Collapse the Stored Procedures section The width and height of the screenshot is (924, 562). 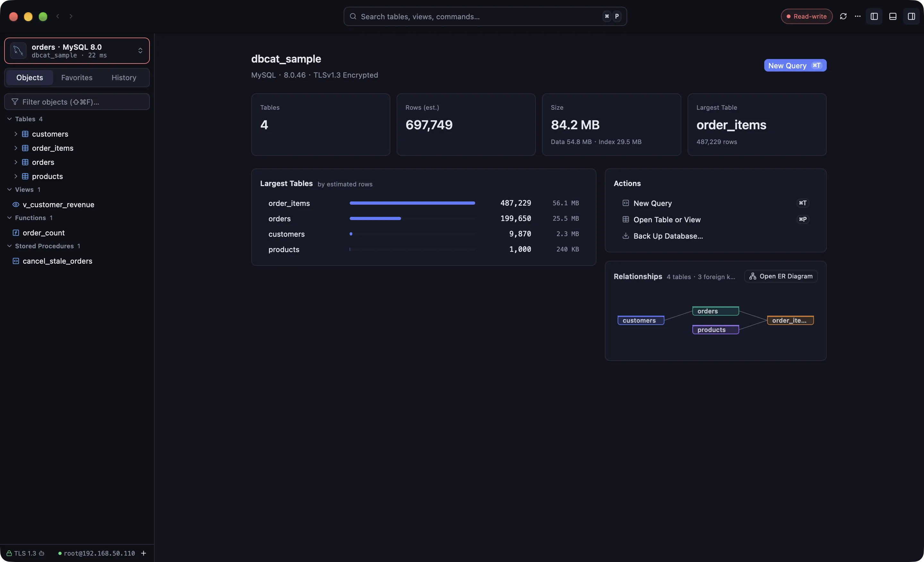tap(9, 246)
